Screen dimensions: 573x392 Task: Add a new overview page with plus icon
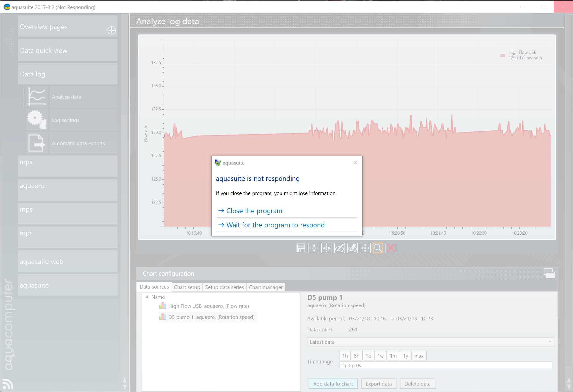coord(112,30)
